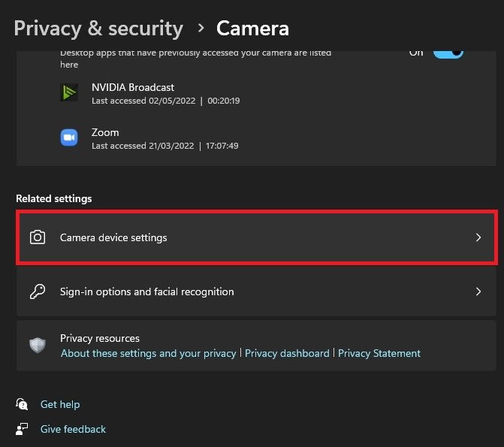Click the NVIDIA Broadcast app icon
Image resolution: width=504 pixels, height=447 pixels.
point(69,92)
